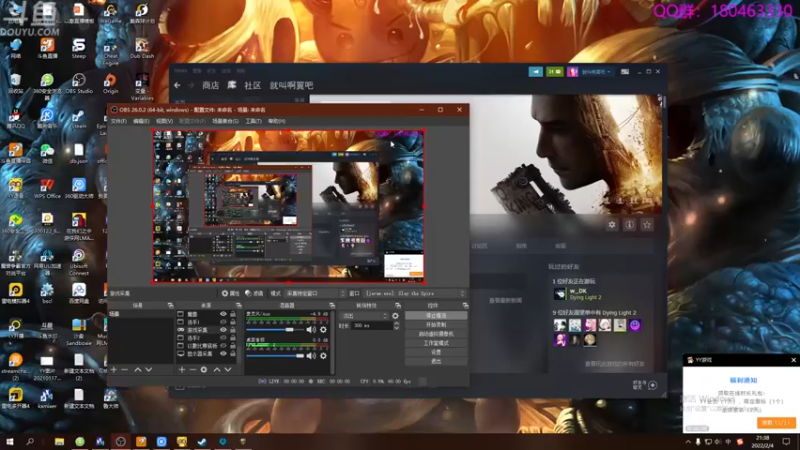Open OBS 工具(T) menu
The height and width of the screenshot is (450, 800).
(253, 121)
